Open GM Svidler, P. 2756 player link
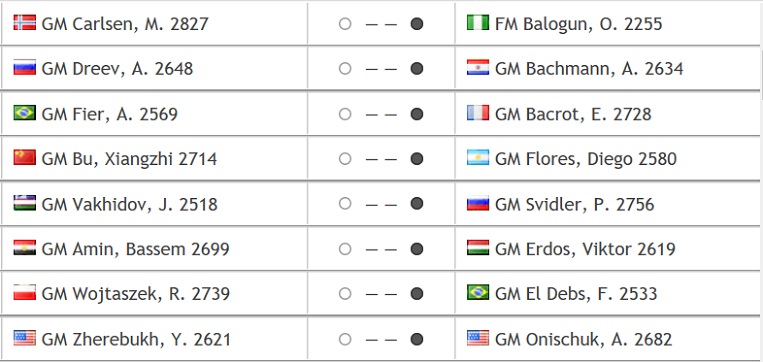763x362 pixels. [574, 204]
